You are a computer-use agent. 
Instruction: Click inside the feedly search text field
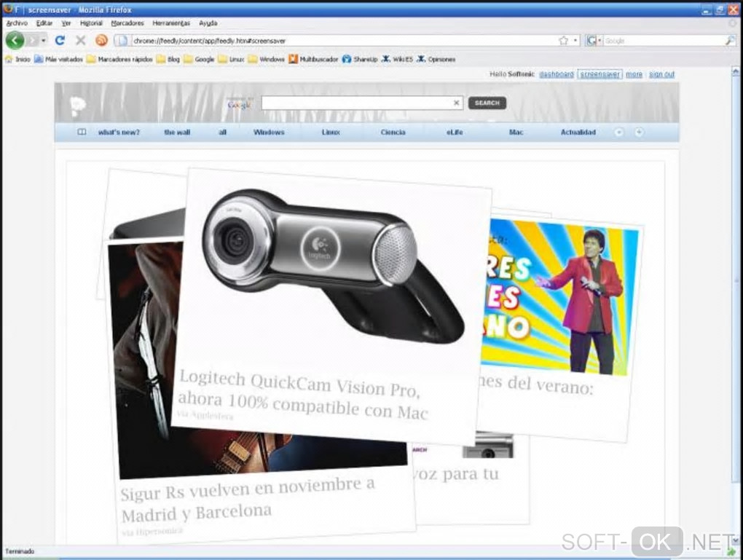click(x=356, y=103)
